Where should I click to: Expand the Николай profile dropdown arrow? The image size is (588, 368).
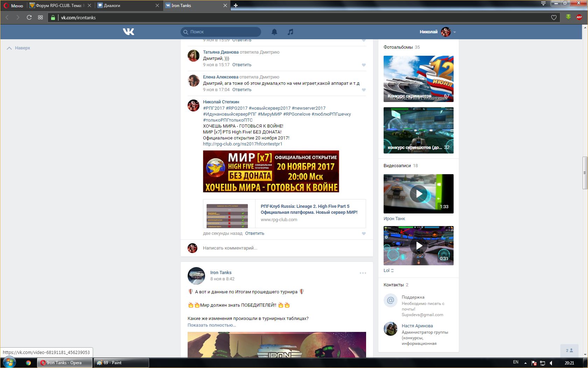click(x=455, y=32)
